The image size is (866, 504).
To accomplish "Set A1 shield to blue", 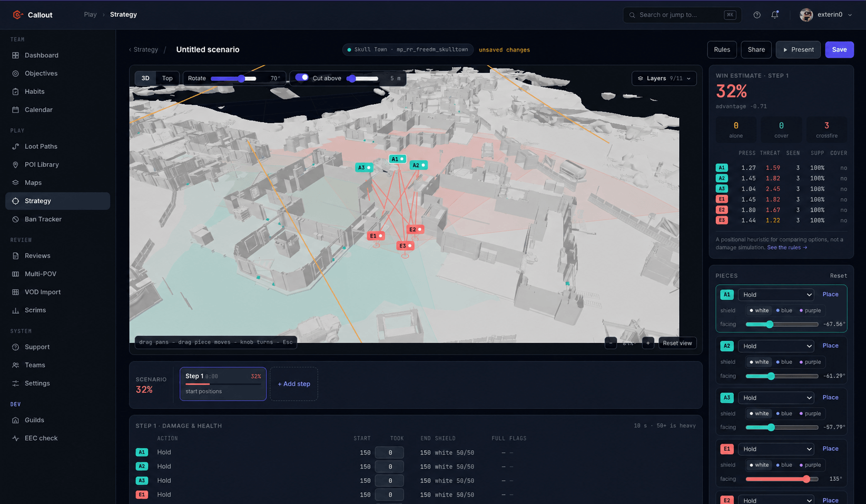I will pyautogui.click(x=784, y=310).
